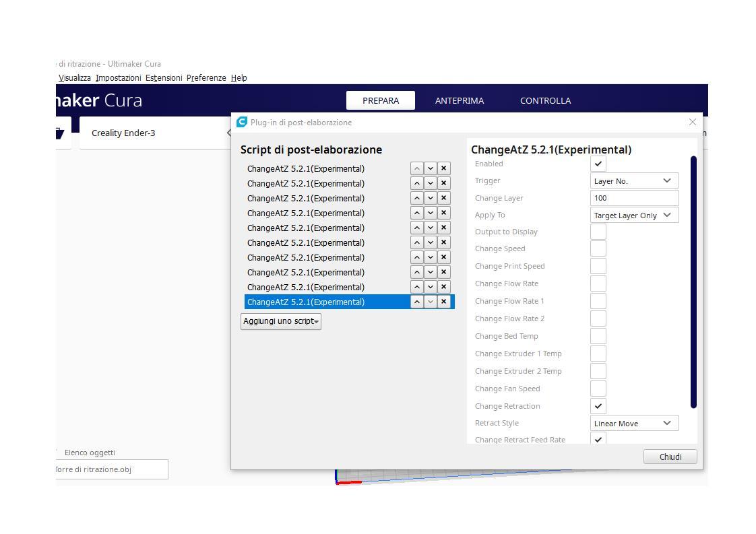The image size is (756, 534).
Task: Remove the first ChangeAtZ script with X
Action: pos(443,168)
